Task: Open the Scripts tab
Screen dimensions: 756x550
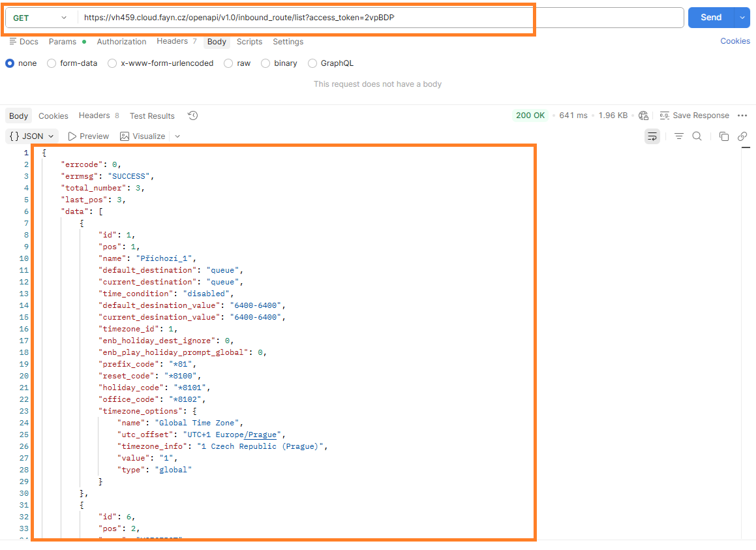Action: click(249, 42)
